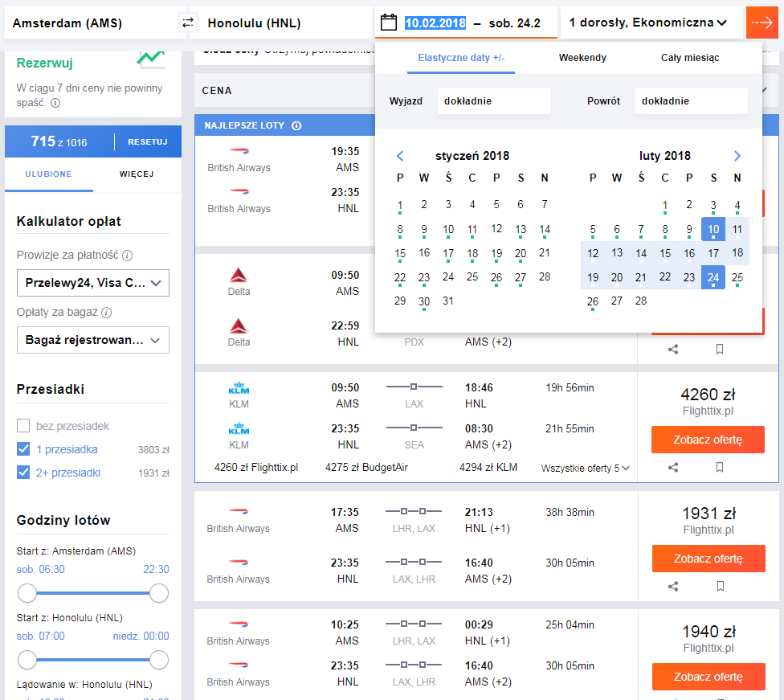Switch to the Weekendy tab
Image resolution: width=784 pixels, height=700 pixels.
tap(582, 58)
